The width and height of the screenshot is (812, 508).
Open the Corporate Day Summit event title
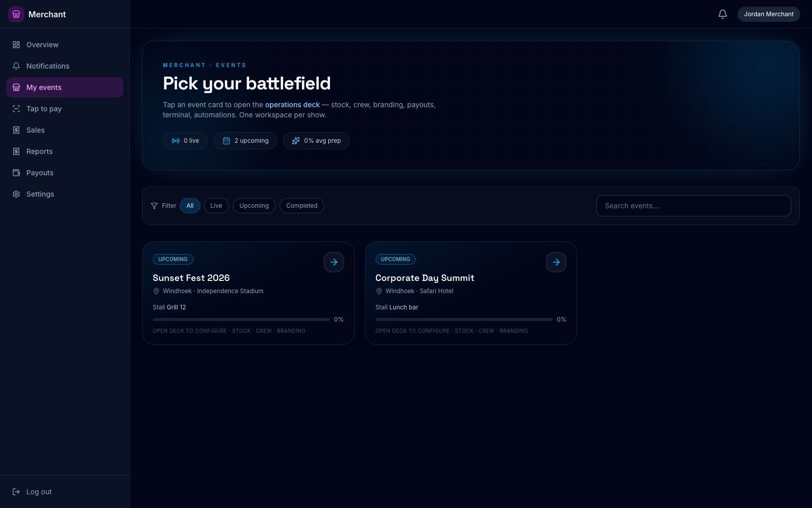click(x=425, y=278)
